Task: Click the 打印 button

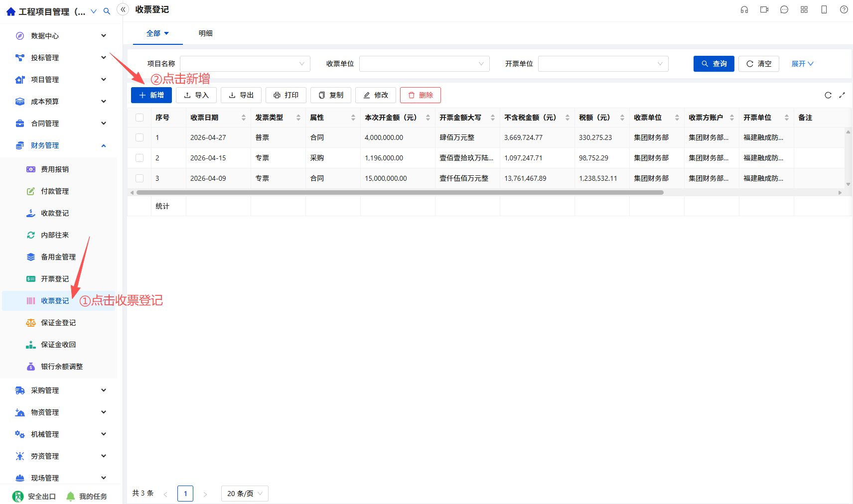Action: (x=286, y=95)
